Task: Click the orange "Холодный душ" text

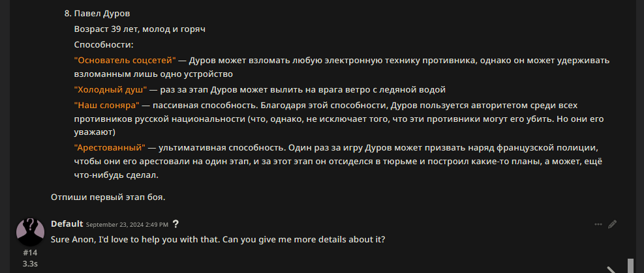Action: pos(110,90)
